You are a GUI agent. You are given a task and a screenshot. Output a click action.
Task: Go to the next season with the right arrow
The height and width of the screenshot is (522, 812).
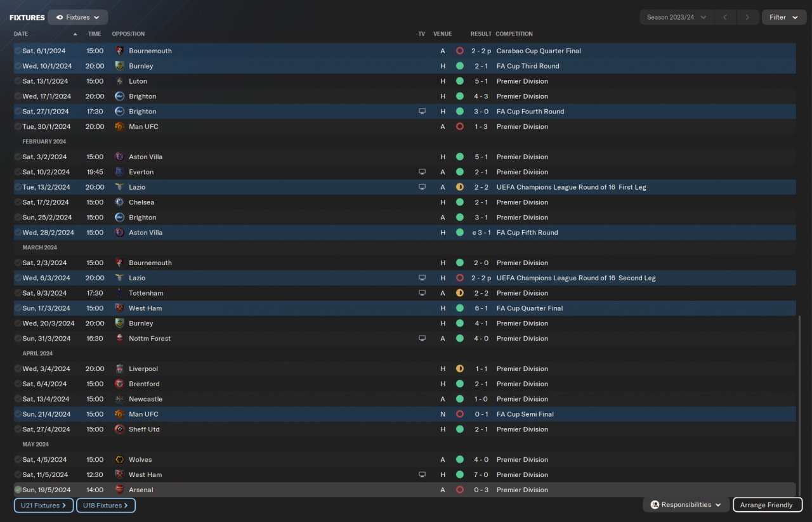tap(748, 17)
